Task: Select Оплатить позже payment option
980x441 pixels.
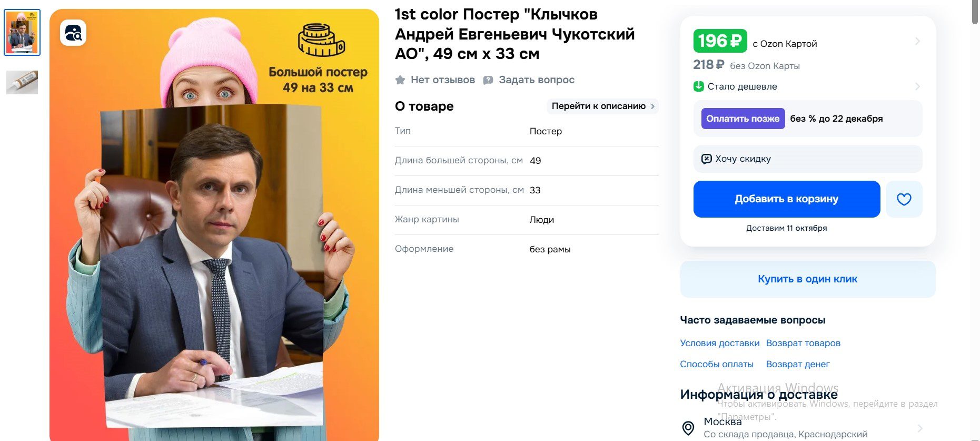Action: pyautogui.click(x=743, y=119)
